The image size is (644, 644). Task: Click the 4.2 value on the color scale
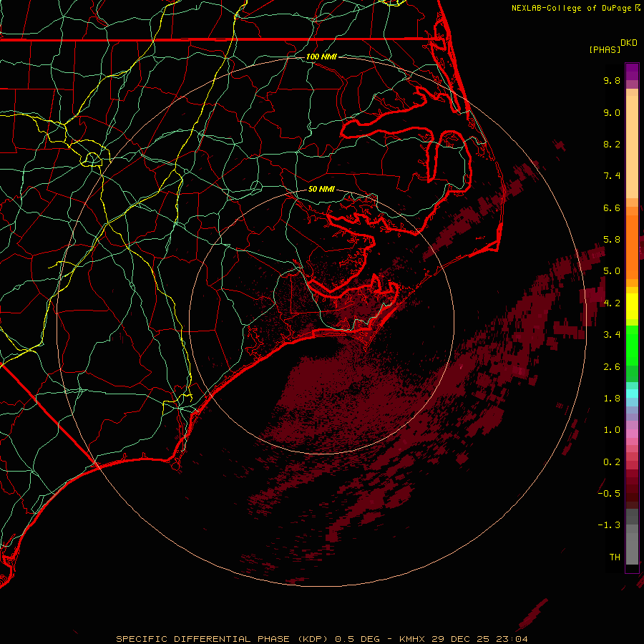pos(612,303)
